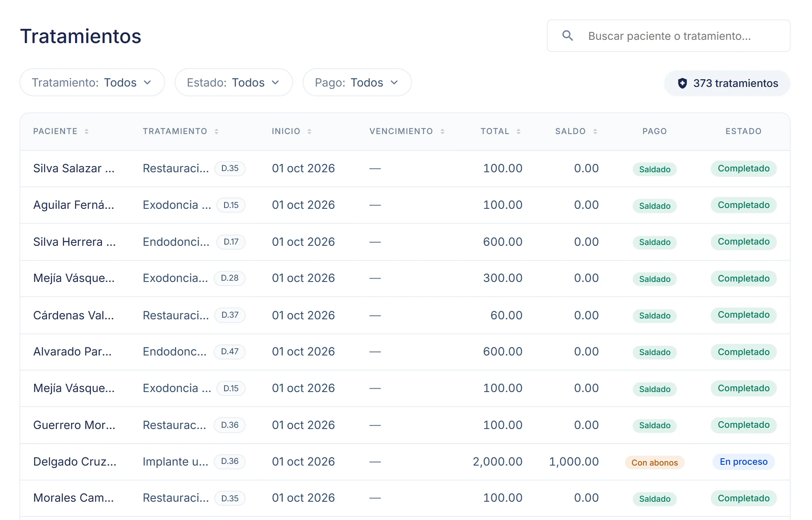Open patient Guerrero Mor... row

click(x=405, y=425)
